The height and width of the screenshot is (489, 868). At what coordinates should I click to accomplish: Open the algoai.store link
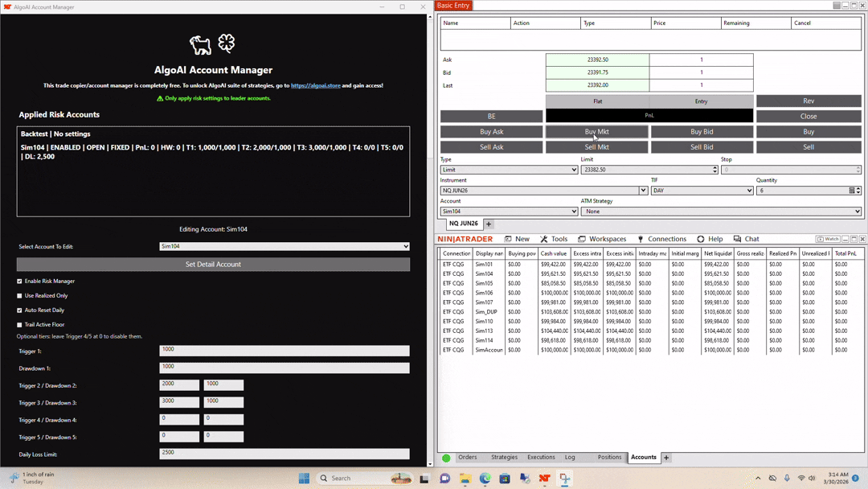[x=316, y=86]
